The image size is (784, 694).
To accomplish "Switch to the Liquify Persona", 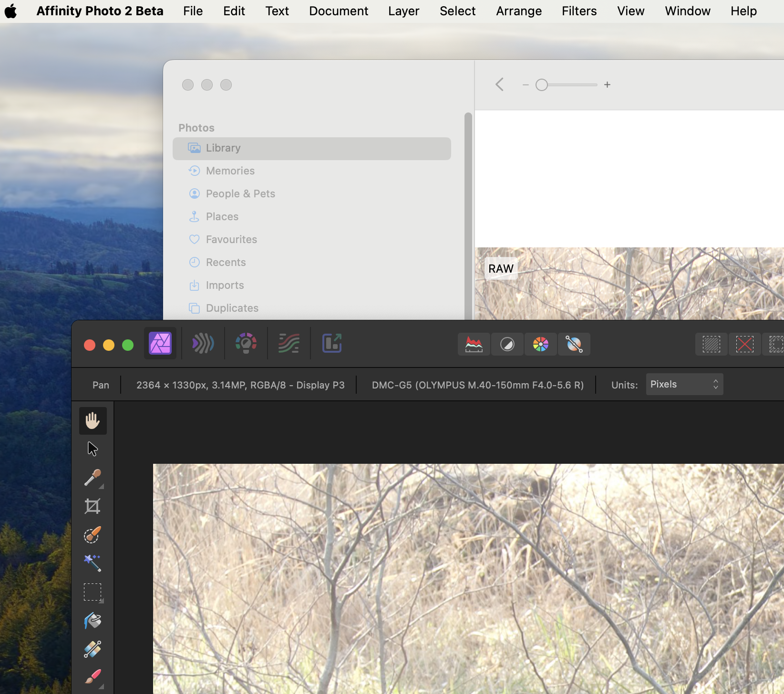I will pyautogui.click(x=203, y=343).
